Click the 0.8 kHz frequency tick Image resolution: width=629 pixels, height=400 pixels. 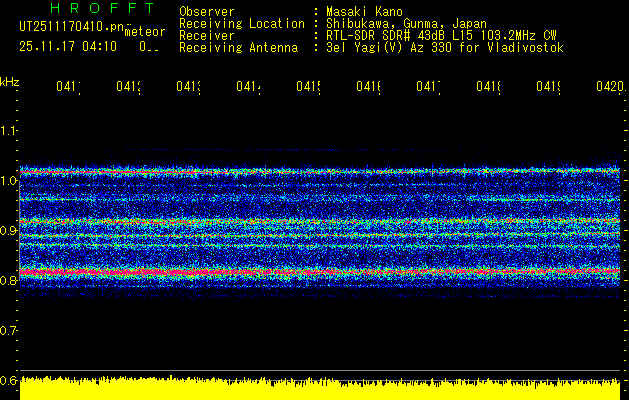pos(9,281)
